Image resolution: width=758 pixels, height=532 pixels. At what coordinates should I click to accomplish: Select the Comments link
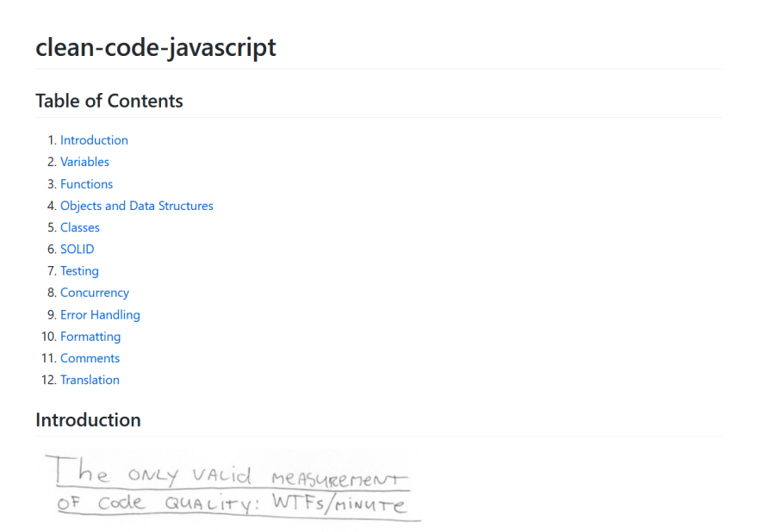pyautogui.click(x=90, y=358)
